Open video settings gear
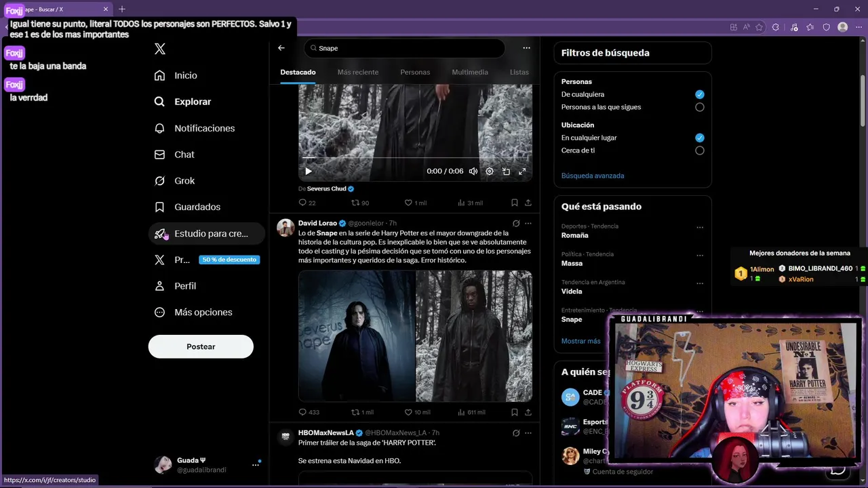The height and width of the screenshot is (488, 868). pos(490,171)
